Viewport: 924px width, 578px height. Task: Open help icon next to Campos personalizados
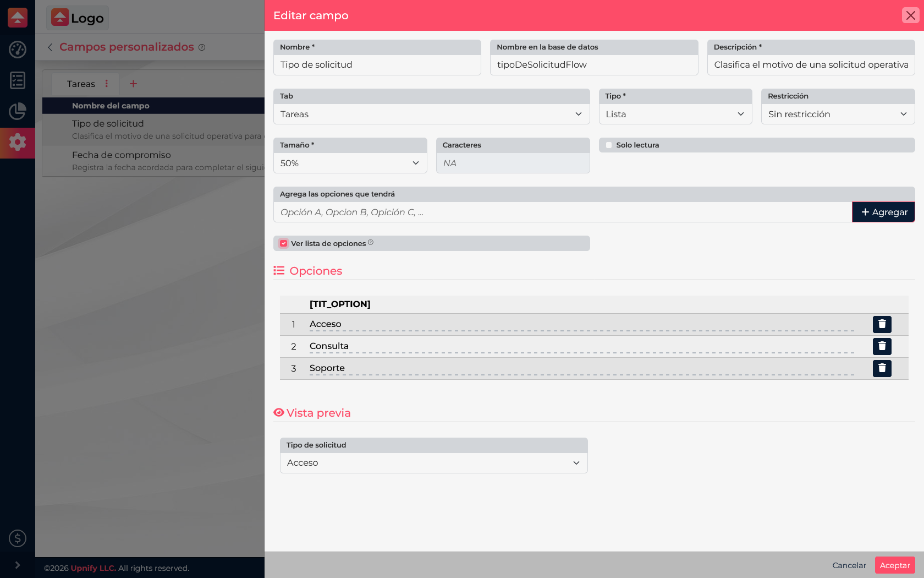click(202, 47)
